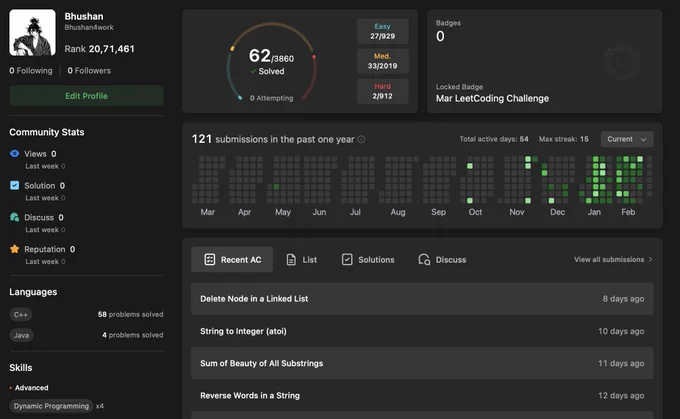680x419 pixels.
Task: Click the submissions info icon
Action: (x=361, y=139)
